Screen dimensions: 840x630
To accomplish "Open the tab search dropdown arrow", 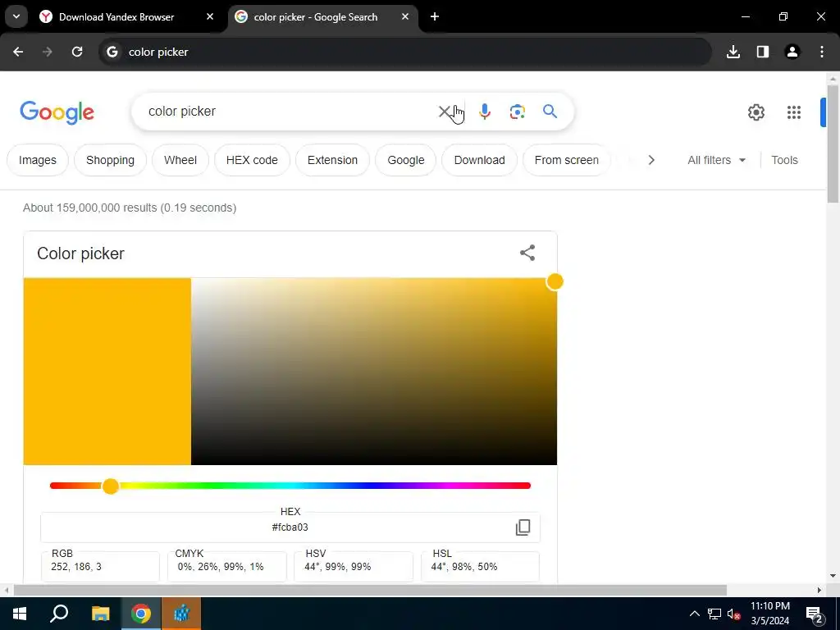I will [x=16, y=16].
